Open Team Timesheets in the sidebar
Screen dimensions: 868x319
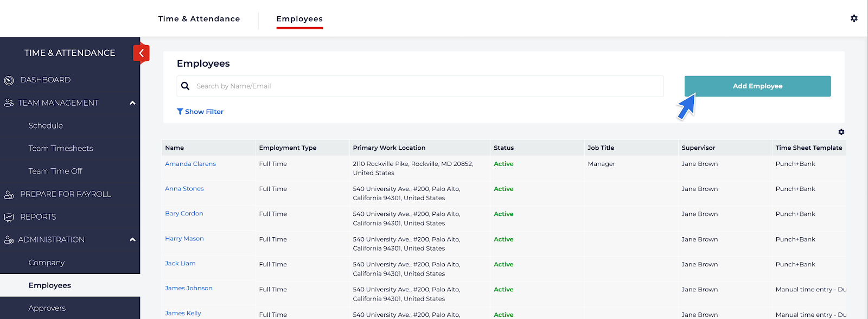(x=61, y=149)
